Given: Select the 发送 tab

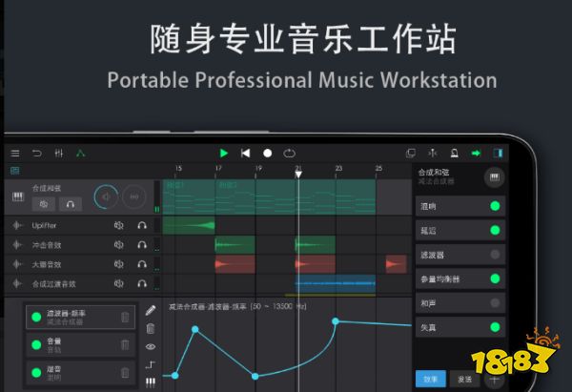Looking at the screenshot, I should point(463,379).
